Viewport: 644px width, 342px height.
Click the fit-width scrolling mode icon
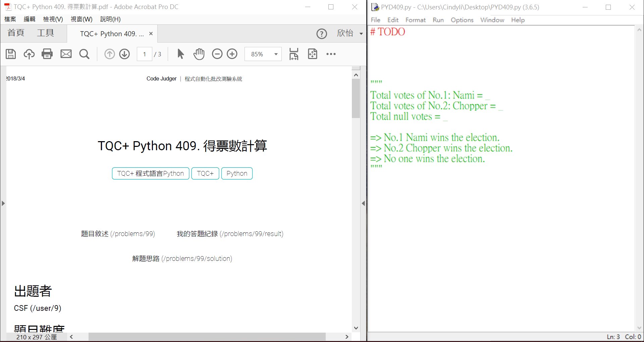point(294,54)
